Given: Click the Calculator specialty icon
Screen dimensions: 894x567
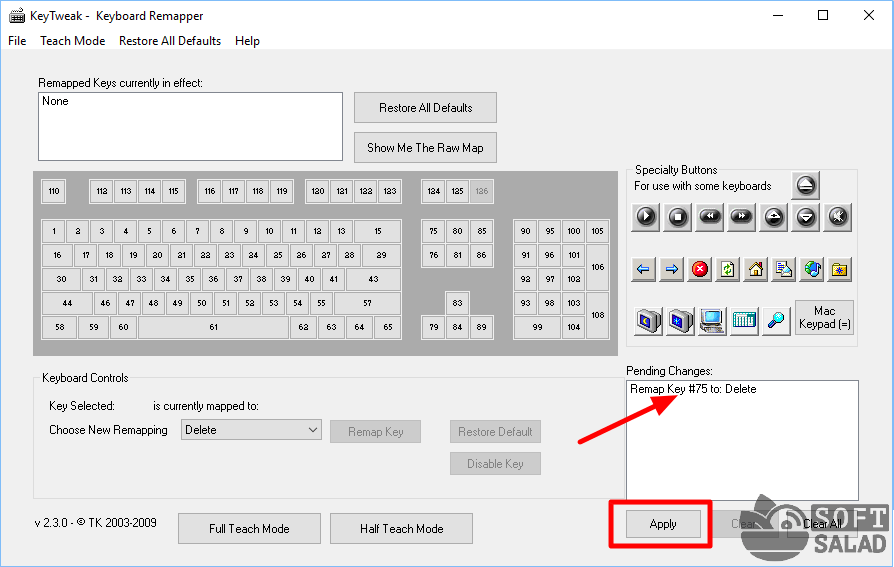Looking at the screenshot, I should [744, 320].
